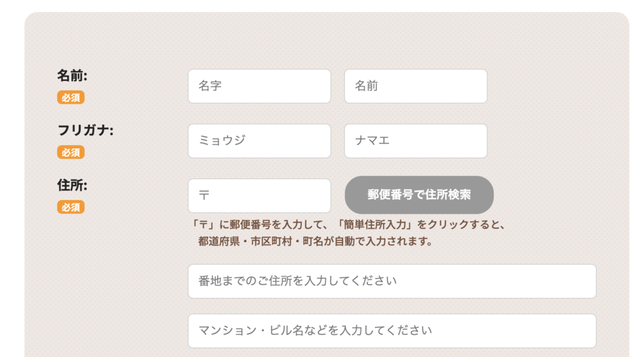Click the 番地までのご住所 address field

tap(392, 281)
